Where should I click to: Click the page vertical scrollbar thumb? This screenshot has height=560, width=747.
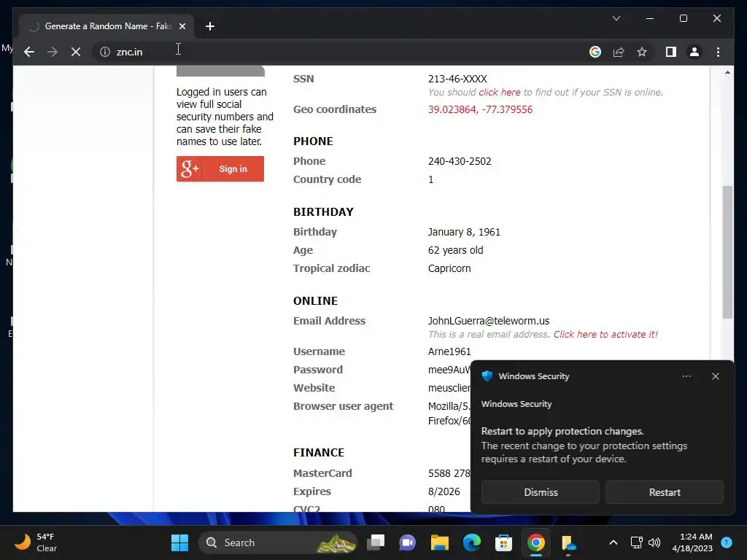pyautogui.click(x=727, y=252)
